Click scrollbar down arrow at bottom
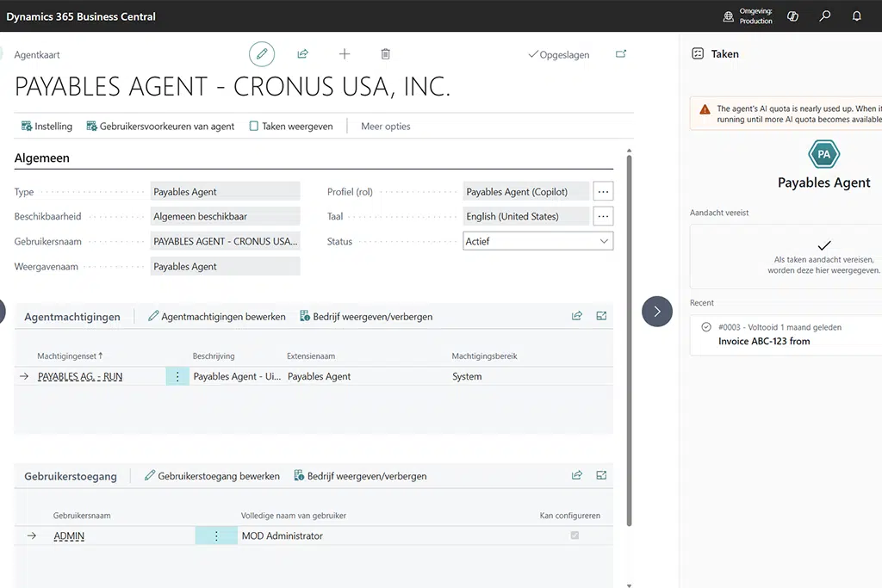882x588 pixels. click(x=629, y=585)
